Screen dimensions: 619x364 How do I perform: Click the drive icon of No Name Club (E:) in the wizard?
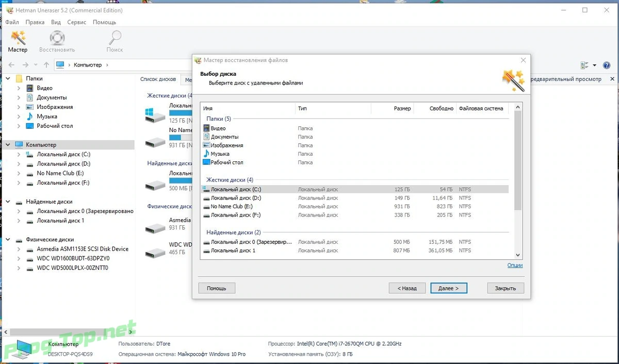point(207,207)
